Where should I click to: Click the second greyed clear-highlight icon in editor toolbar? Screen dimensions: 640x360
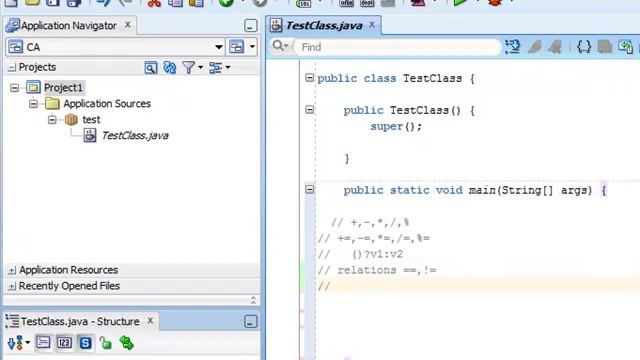pos(555,47)
